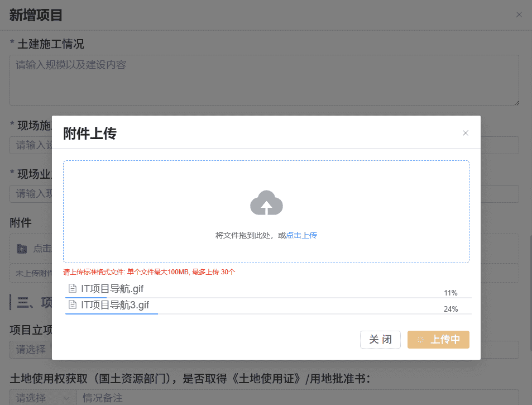Click the 关闭 button
This screenshot has height=405, width=532.
tap(380, 339)
